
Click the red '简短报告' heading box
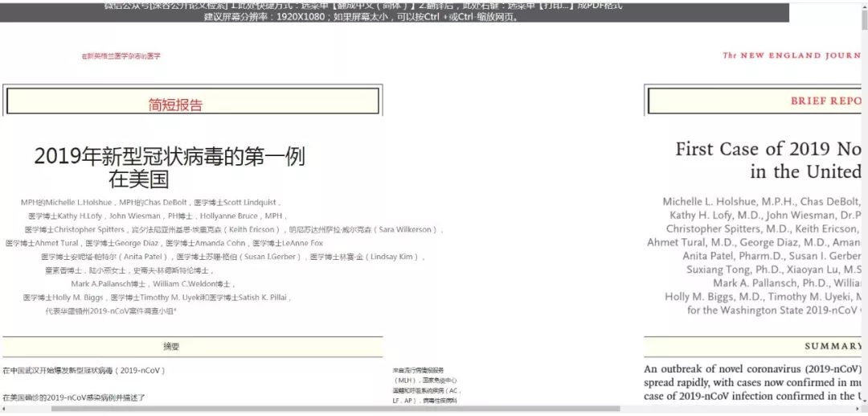point(193,101)
